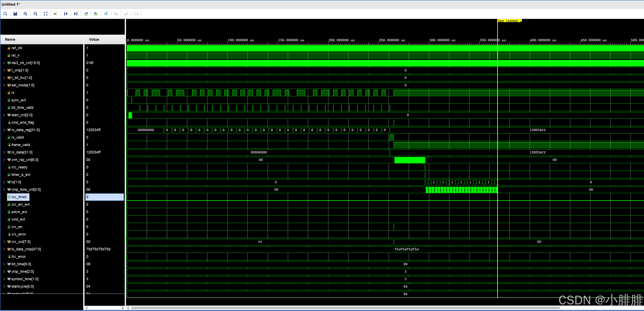Viewport: 644px width, 311px height.
Task: Jump to previous transition icon
Action: (x=86, y=14)
